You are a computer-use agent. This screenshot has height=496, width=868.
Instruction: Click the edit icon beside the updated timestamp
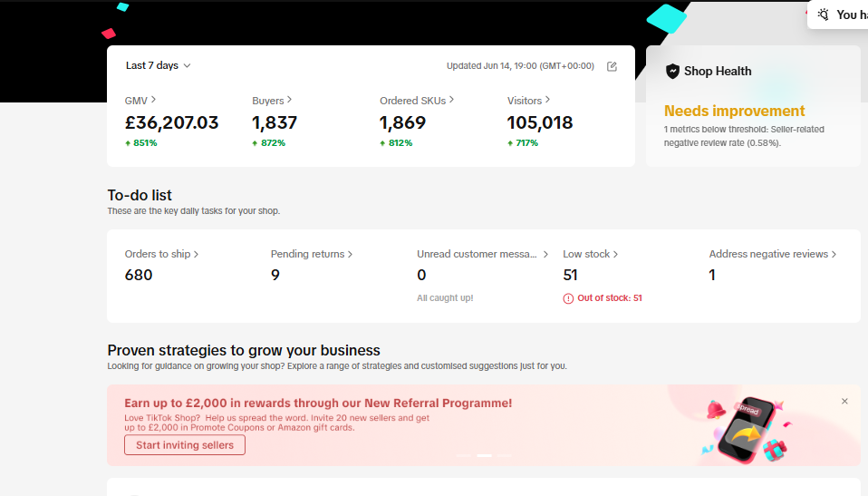click(x=612, y=66)
